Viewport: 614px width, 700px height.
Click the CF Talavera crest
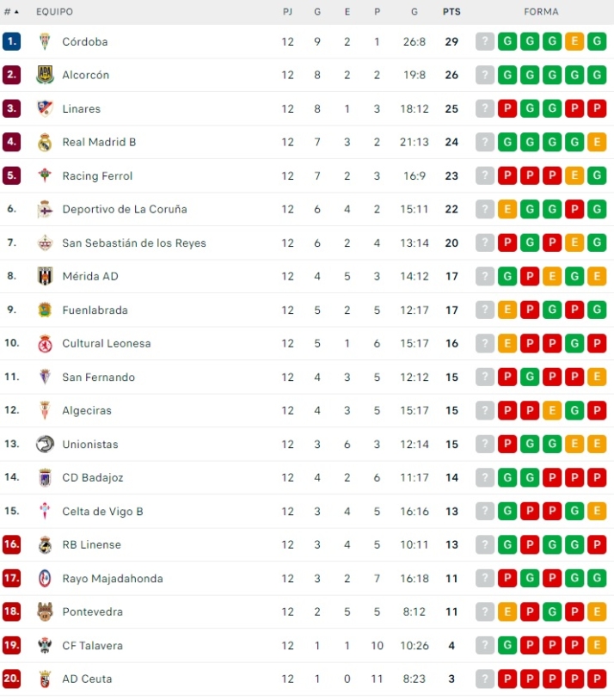45,645
